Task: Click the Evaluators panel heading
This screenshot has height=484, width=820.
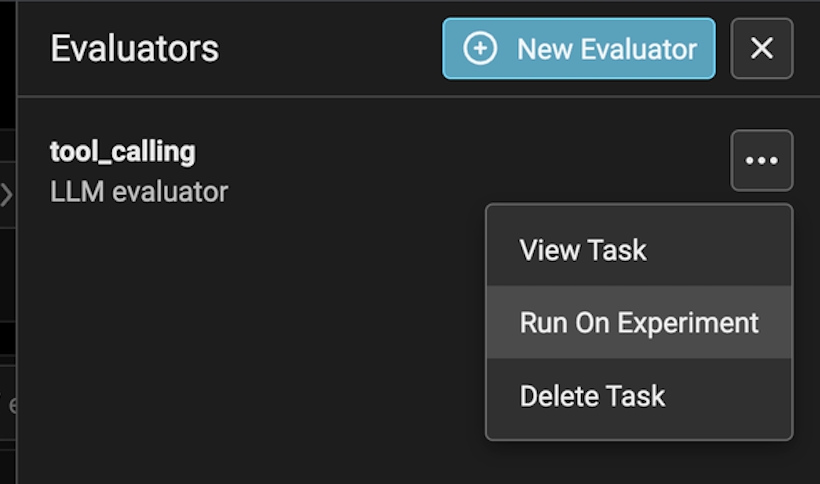Action: tap(135, 48)
